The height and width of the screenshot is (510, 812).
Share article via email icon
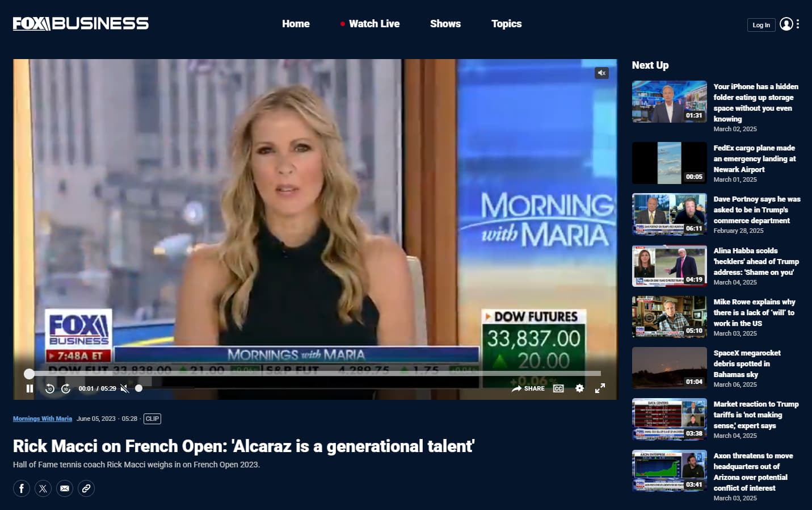tap(65, 488)
